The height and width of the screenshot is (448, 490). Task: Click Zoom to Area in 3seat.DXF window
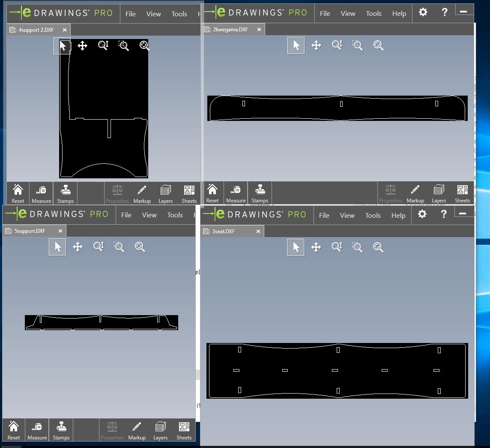(357, 247)
